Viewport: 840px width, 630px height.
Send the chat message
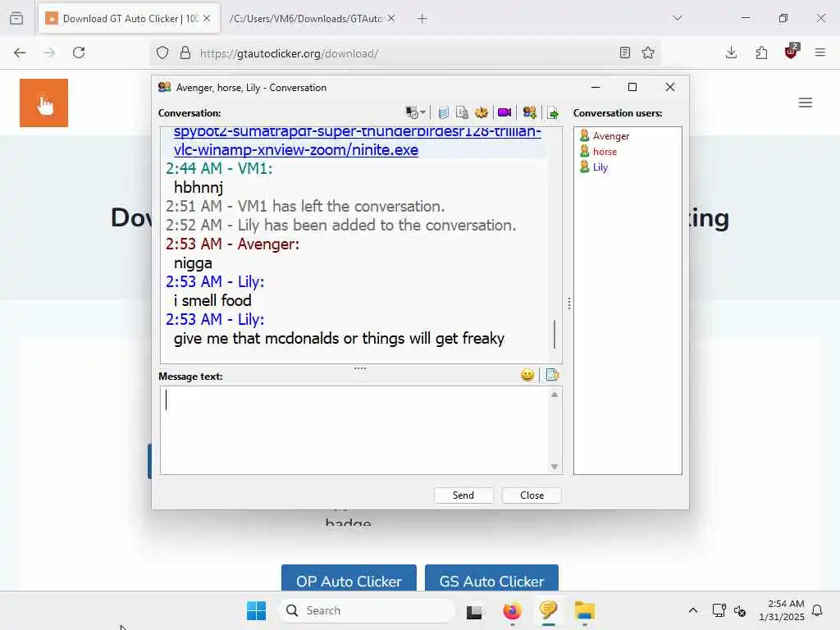463,495
